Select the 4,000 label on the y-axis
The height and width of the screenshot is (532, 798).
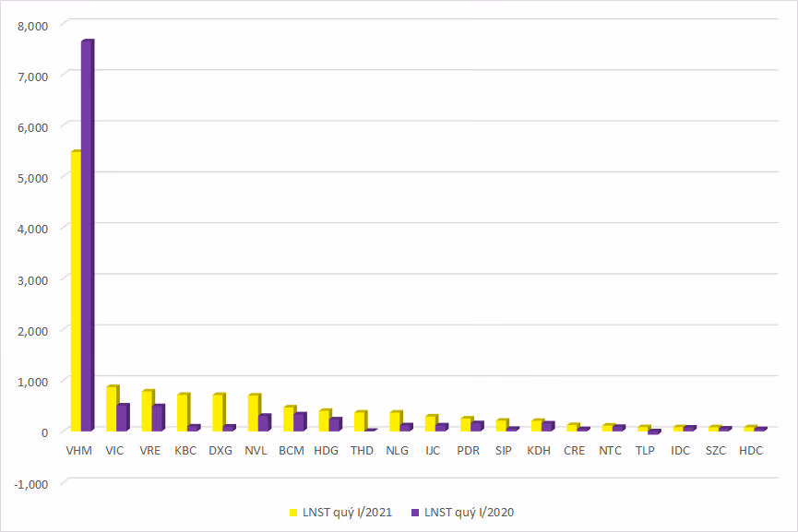(x=33, y=229)
